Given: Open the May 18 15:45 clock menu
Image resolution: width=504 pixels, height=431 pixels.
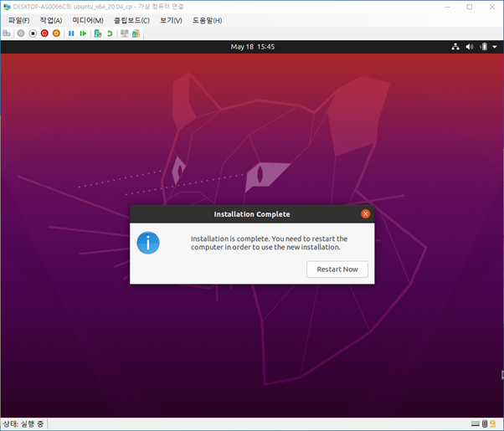Looking at the screenshot, I should pos(252,47).
